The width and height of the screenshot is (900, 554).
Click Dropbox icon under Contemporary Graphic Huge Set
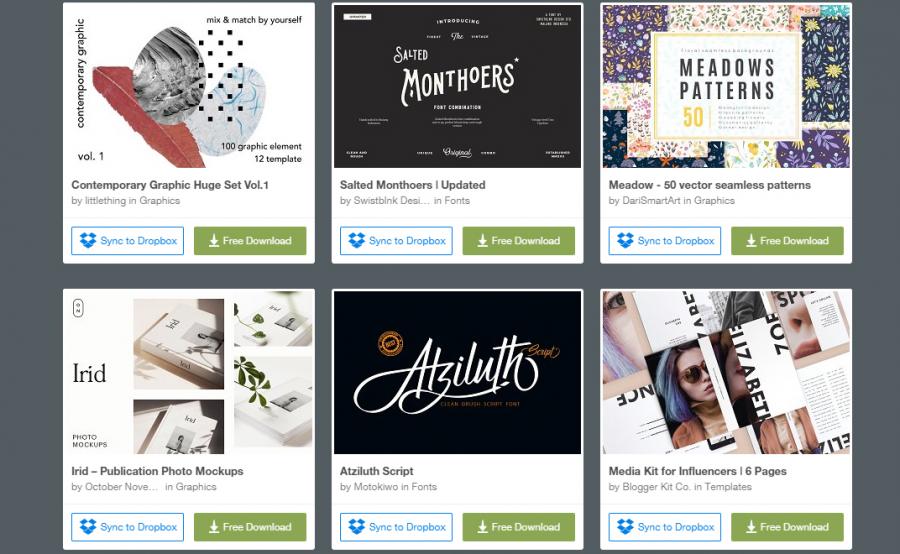pos(88,241)
